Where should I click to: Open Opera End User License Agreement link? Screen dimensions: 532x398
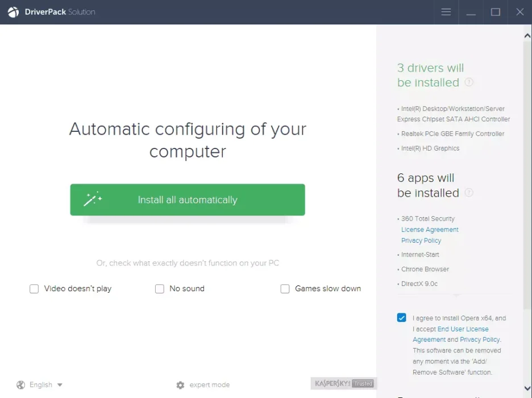(x=451, y=334)
